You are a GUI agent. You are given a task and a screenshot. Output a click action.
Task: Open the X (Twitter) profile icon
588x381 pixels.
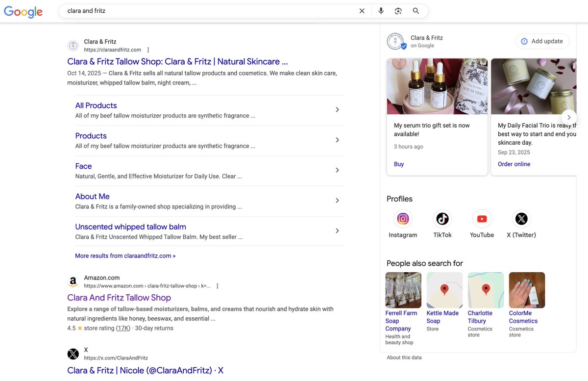pyautogui.click(x=521, y=219)
